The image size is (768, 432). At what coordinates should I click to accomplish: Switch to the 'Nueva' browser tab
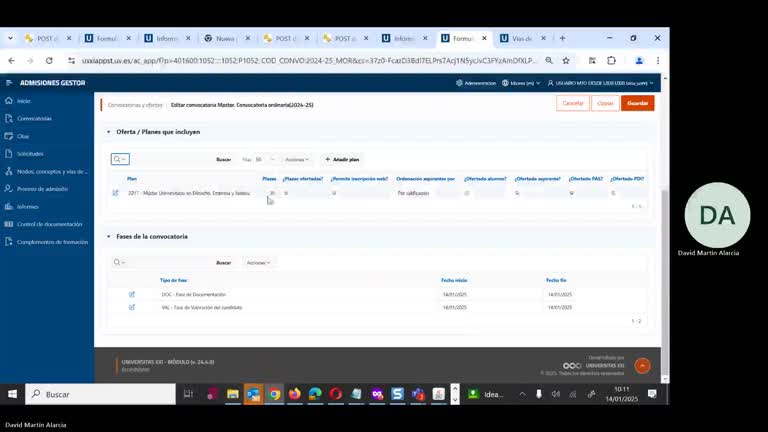[x=225, y=38]
